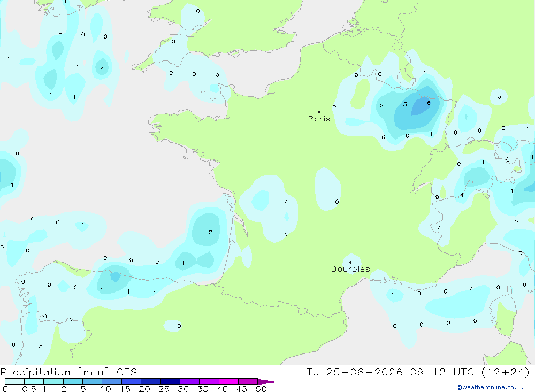Pick the 10–15 legend color swatch

click(112, 381)
